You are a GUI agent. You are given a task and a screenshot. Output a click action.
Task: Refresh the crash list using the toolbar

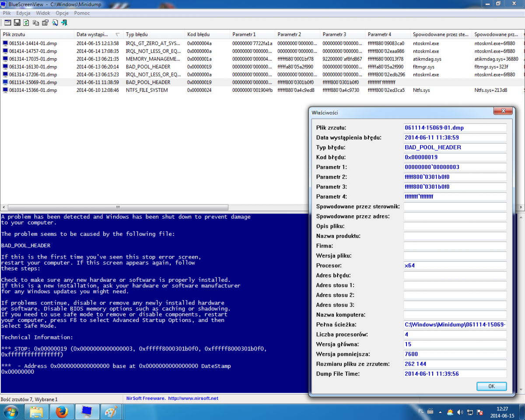tap(26, 23)
